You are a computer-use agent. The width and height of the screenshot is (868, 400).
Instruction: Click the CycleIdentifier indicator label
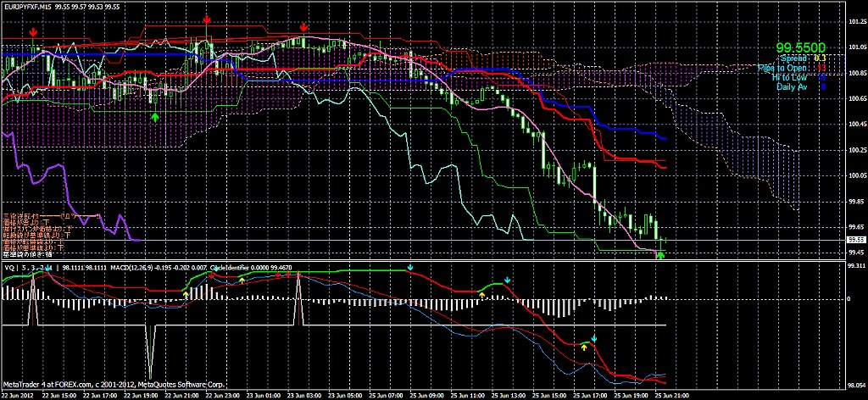pos(231,268)
